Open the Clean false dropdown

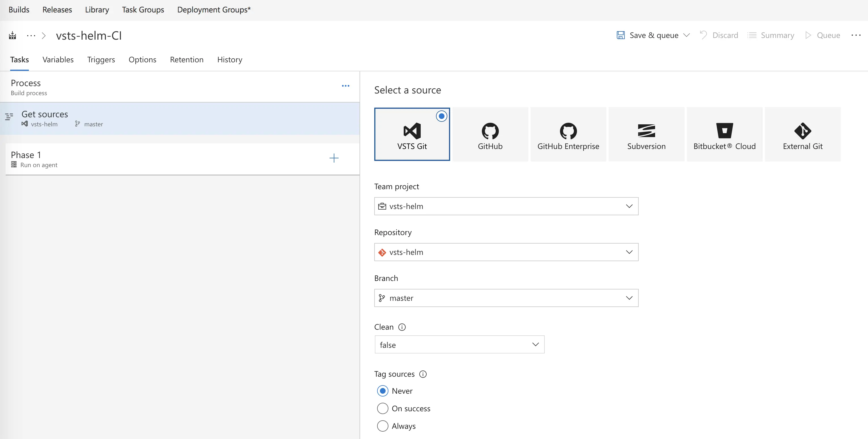[459, 345]
